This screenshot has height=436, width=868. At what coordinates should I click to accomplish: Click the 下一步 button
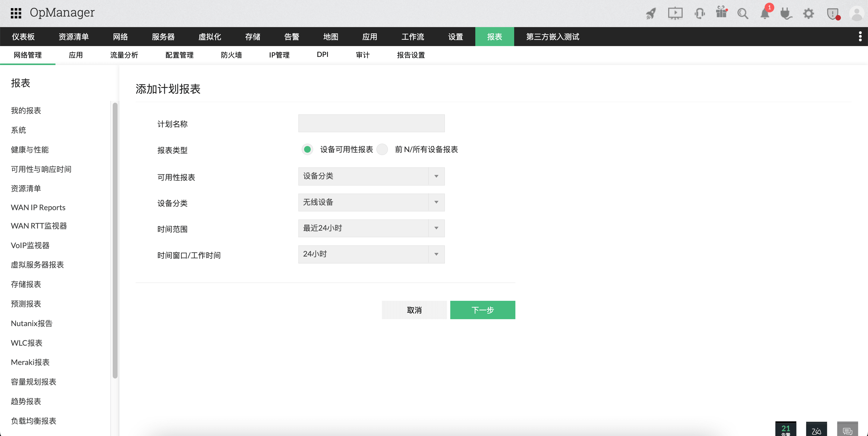click(x=483, y=310)
